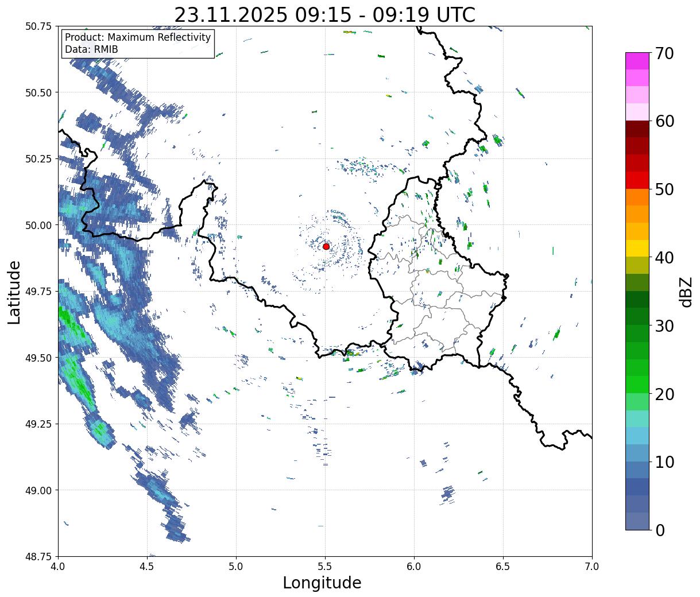Click the 50.25 latitude tick label

(x=39, y=159)
